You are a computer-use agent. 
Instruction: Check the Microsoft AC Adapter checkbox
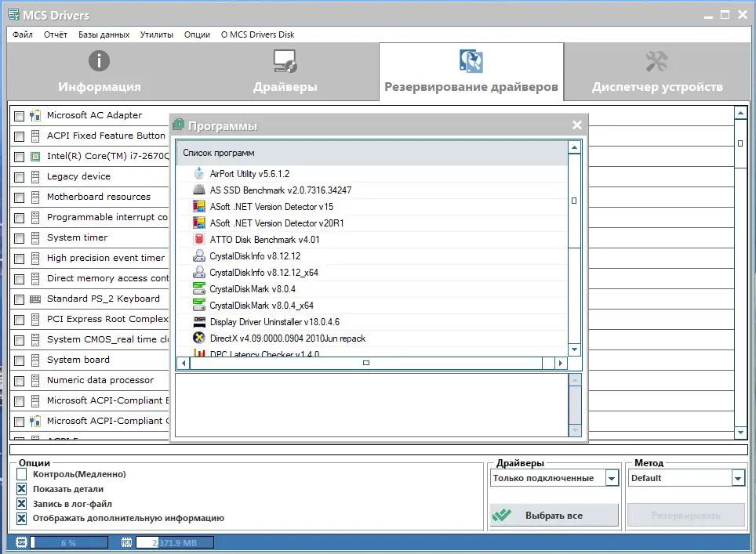coord(20,116)
